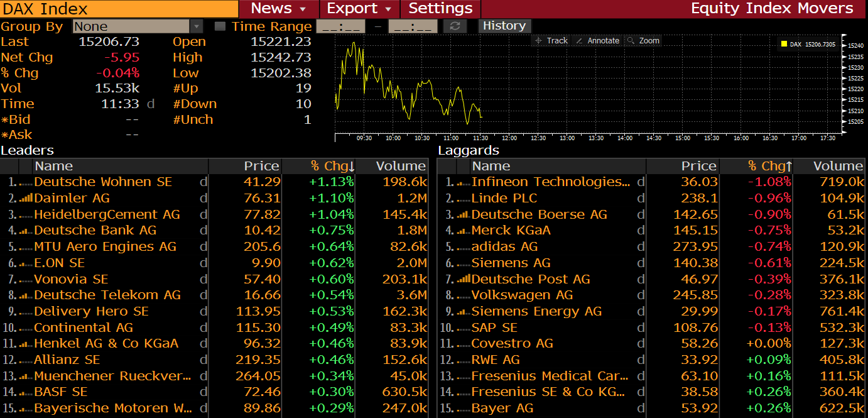The width and height of the screenshot is (868, 418).
Task: Sort Leaders by % Chg column header
Action: point(332,166)
